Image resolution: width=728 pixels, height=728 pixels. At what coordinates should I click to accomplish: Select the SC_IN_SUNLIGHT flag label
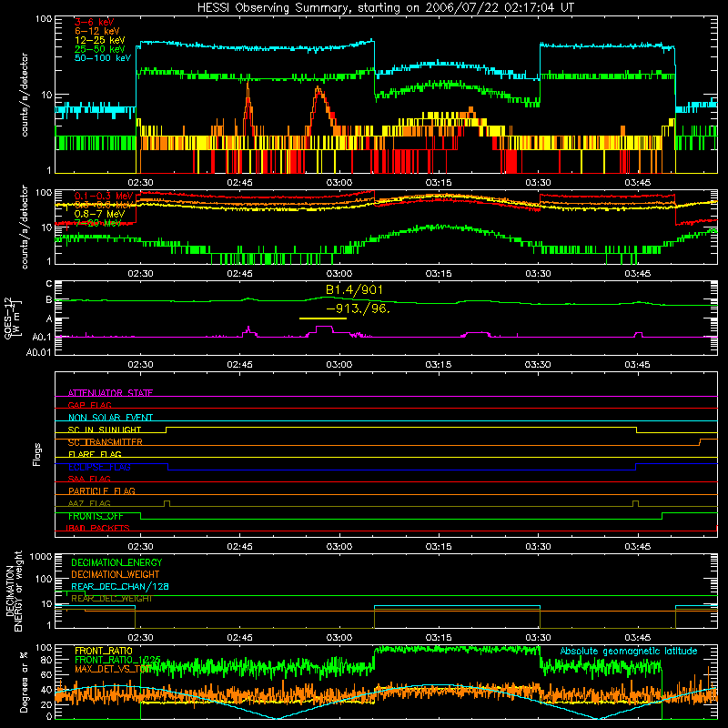(105, 430)
